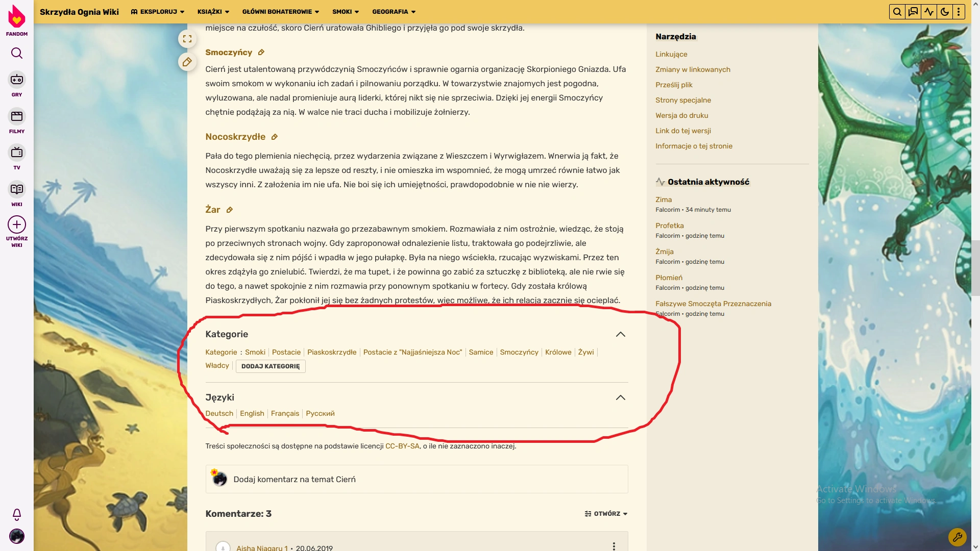Open the Gry games section icon
The width and height of the screenshot is (980, 551).
[x=17, y=80]
